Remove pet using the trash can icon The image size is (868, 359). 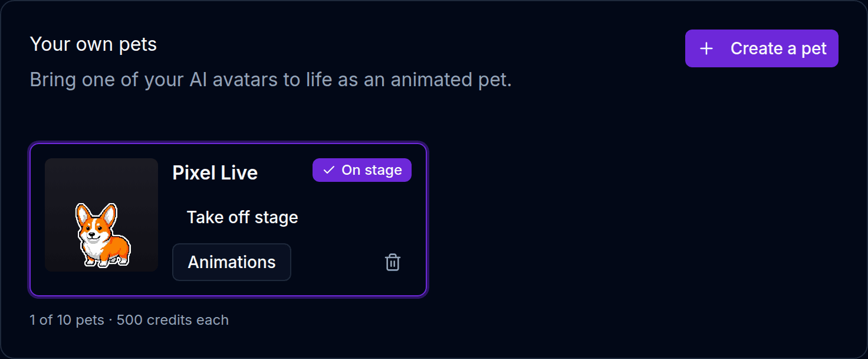click(393, 262)
